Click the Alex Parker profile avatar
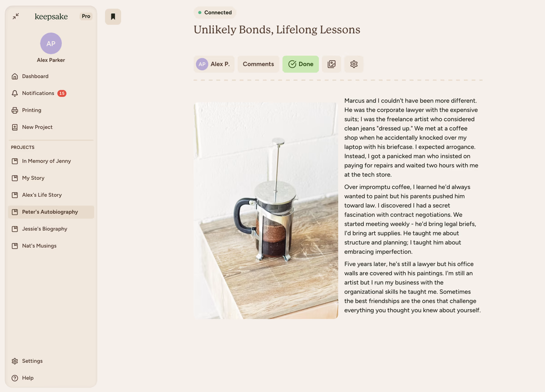 point(51,44)
